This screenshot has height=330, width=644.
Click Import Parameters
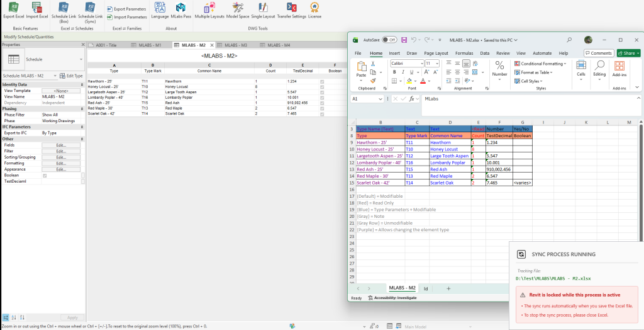(x=126, y=17)
